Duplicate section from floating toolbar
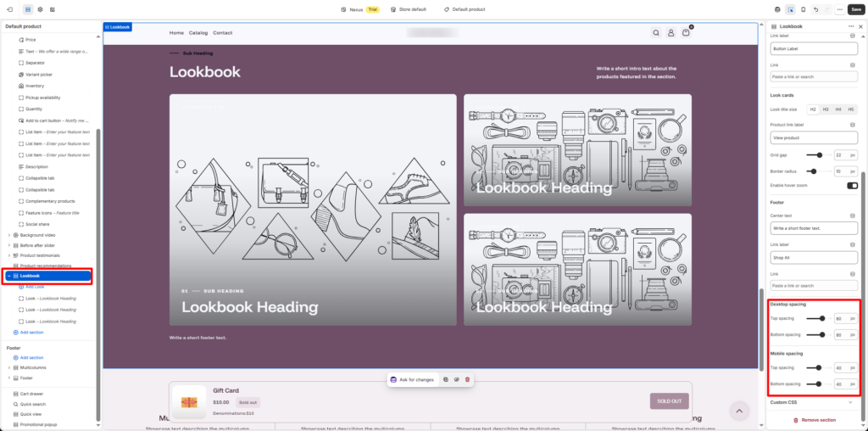868x431 pixels. tap(446, 379)
